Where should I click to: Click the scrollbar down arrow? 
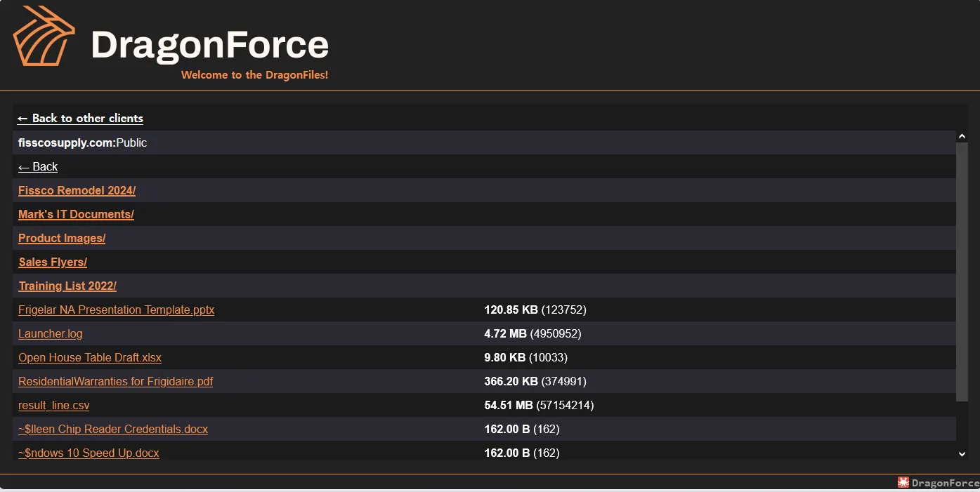962,454
